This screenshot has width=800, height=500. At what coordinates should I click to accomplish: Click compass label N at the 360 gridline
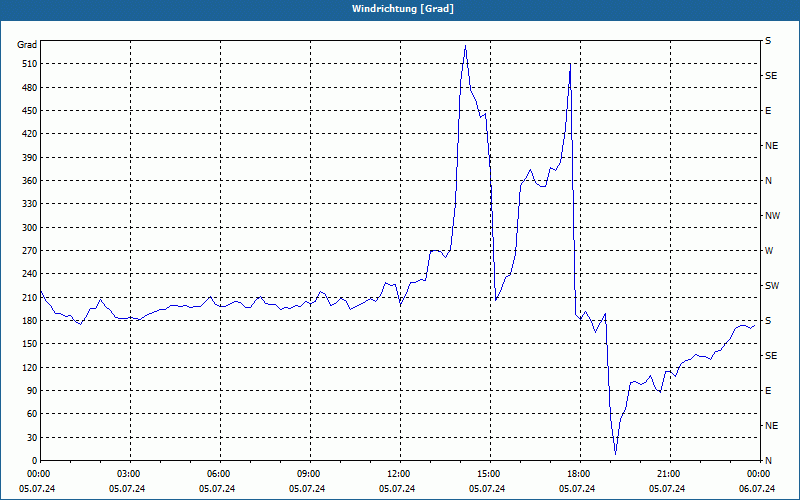pyautogui.click(x=769, y=181)
